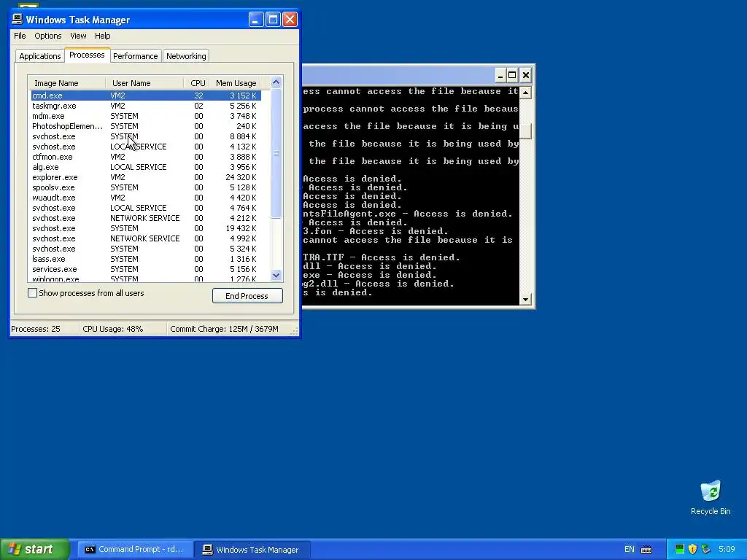Close the Windows Task Manager window
747x560 pixels.
point(290,20)
